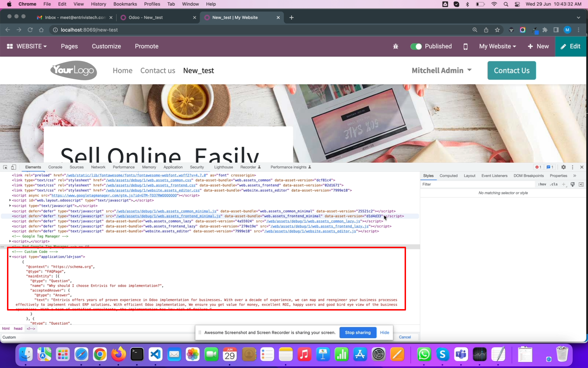Open the googletagmanager gtm.js link

click(114, 196)
